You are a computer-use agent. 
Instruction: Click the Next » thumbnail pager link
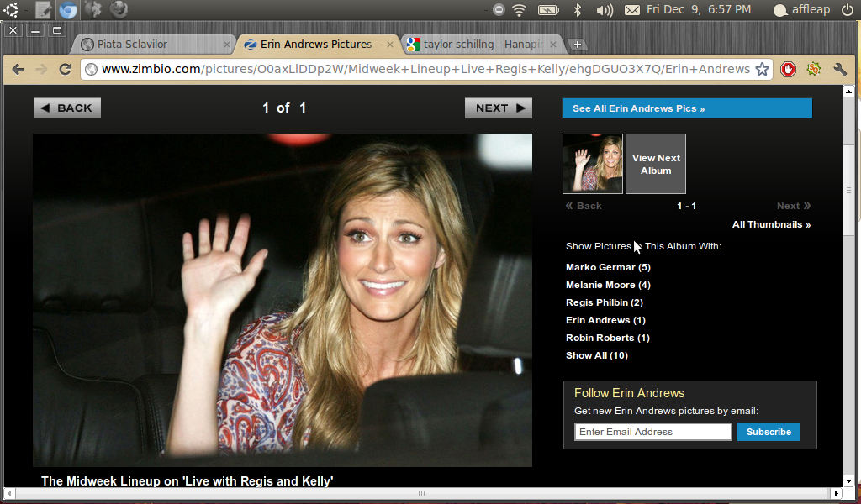794,206
